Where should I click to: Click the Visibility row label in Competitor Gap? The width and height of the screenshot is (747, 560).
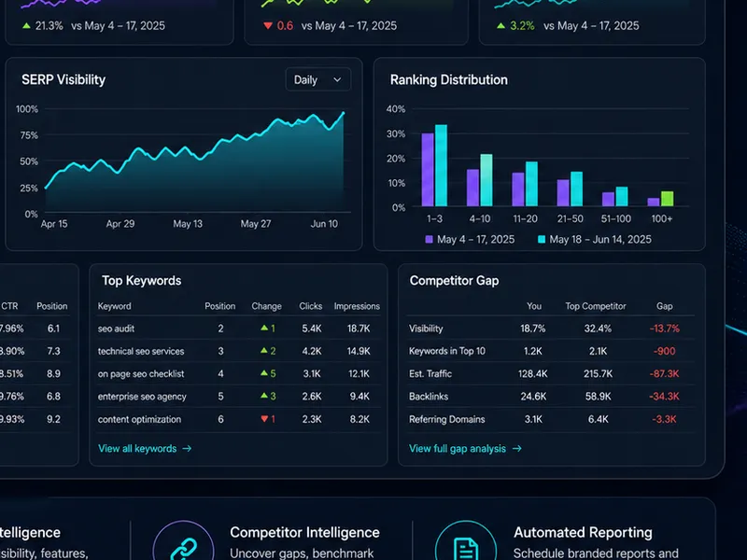426,329
